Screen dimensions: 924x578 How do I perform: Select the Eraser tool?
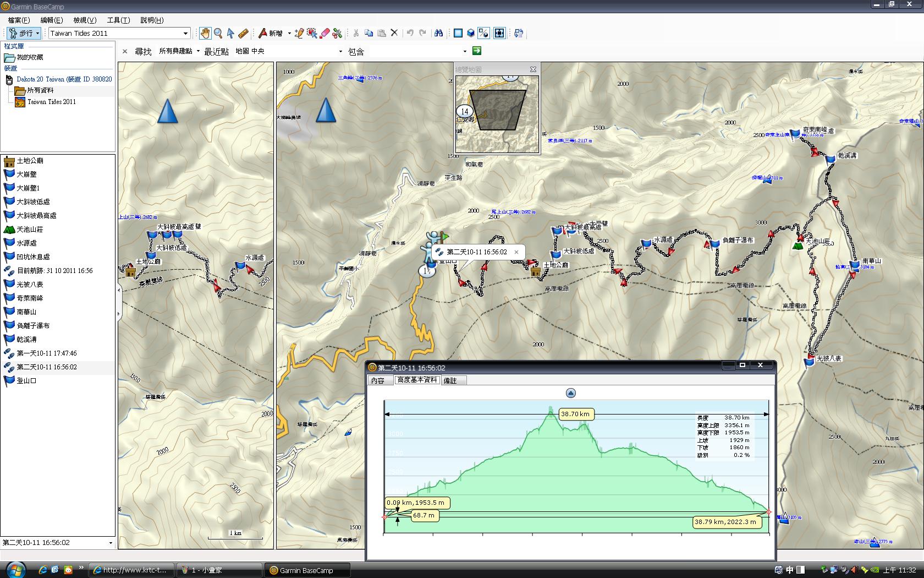324,33
